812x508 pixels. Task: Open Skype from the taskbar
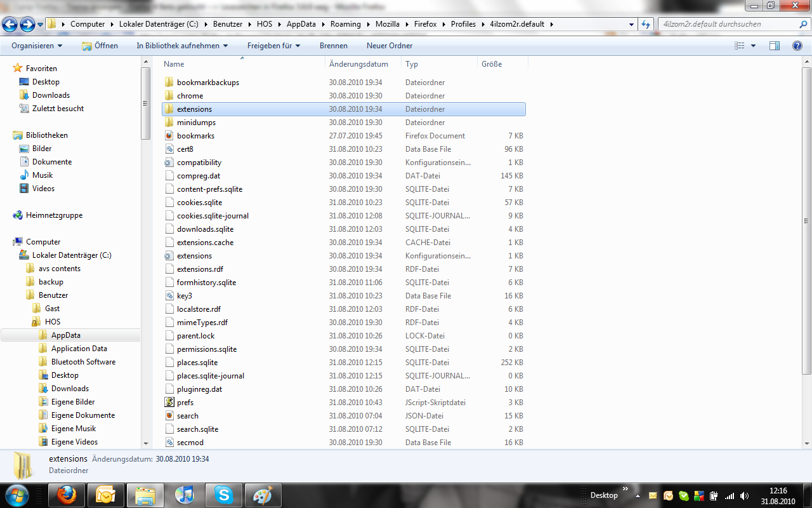click(223, 495)
